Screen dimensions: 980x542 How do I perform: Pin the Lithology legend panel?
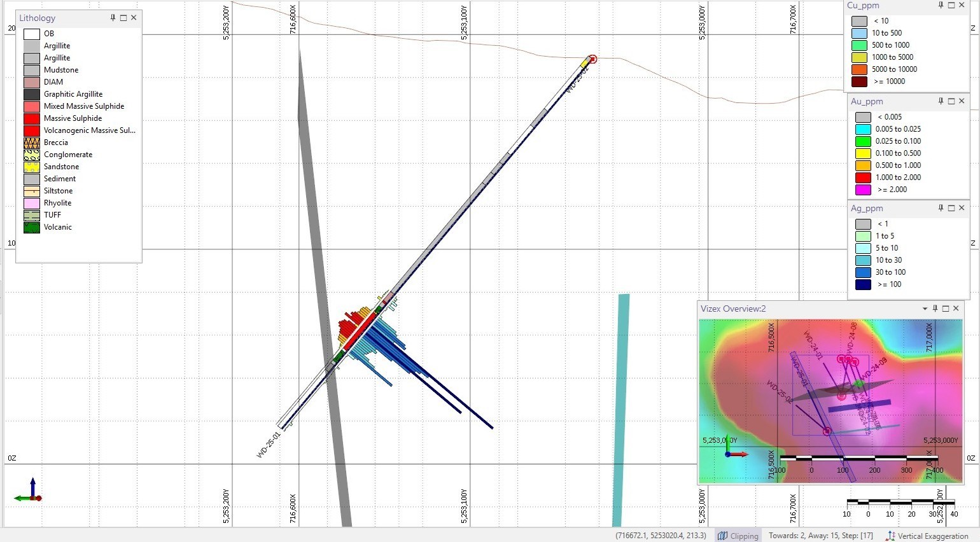[x=113, y=18]
